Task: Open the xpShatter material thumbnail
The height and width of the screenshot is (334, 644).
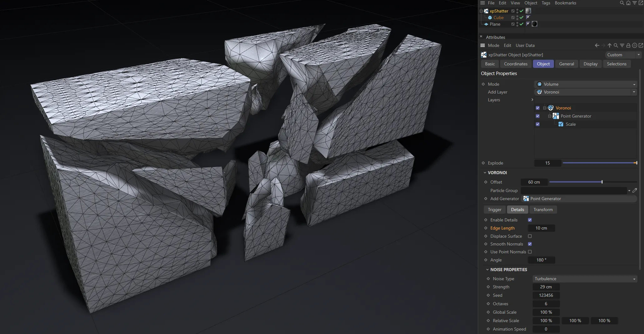Action: pos(528,11)
